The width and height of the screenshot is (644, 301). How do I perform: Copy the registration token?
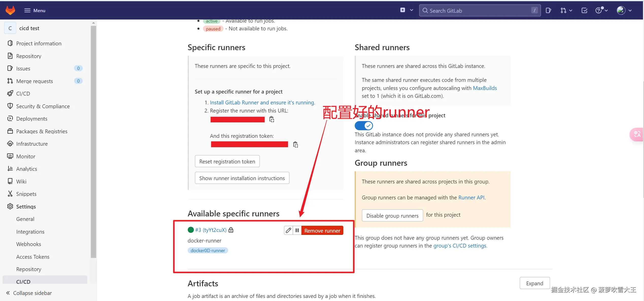pos(295,144)
